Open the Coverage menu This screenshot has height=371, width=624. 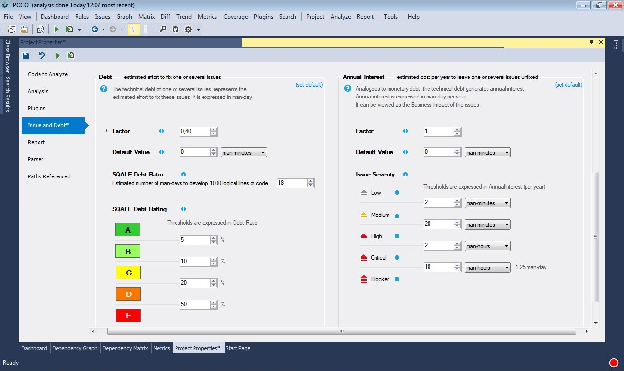236,17
